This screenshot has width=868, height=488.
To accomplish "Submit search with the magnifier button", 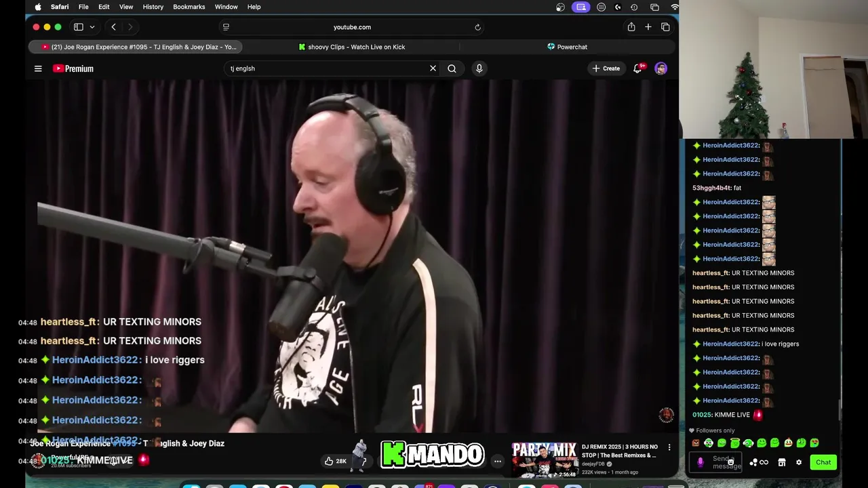I will (x=452, y=68).
